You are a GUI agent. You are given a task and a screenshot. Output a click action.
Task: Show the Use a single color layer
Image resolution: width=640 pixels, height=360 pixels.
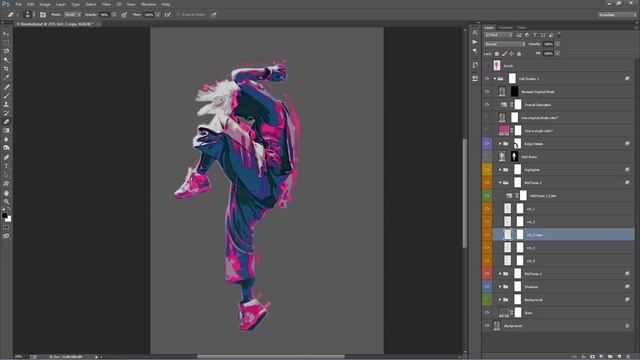(487, 131)
